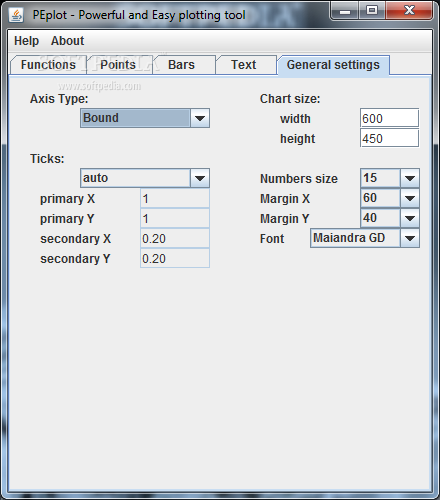This screenshot has width=440, height=500.
Task: Open the Numbers size dropdown
Action: (390, 178)
